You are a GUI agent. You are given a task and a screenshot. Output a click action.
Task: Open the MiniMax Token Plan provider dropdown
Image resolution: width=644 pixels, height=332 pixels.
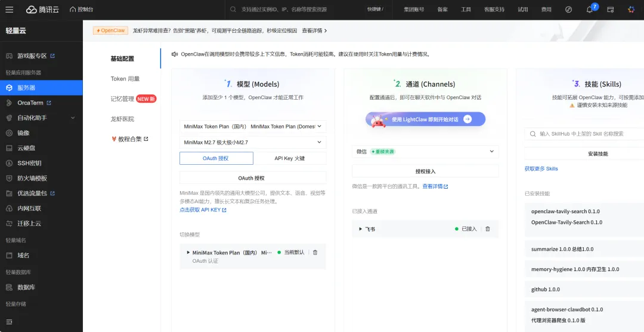[x=253, y=127]
